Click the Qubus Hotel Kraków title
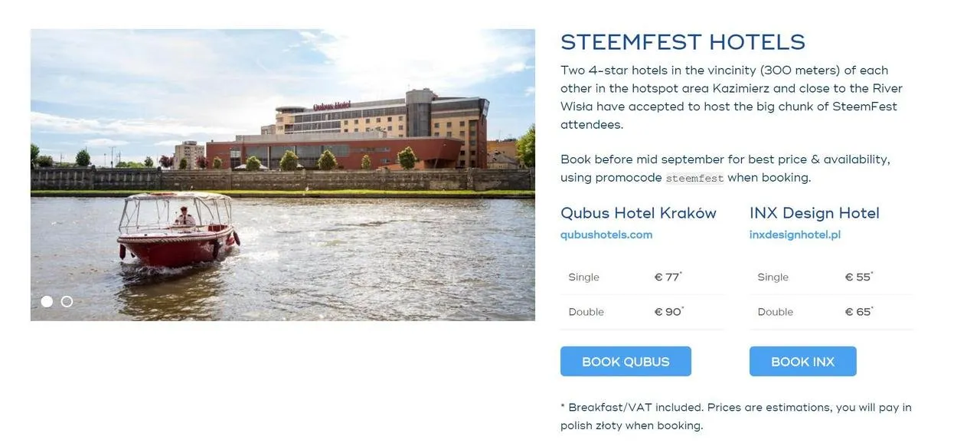Viewport: 980px width, 443px height. tap(638, 213)
